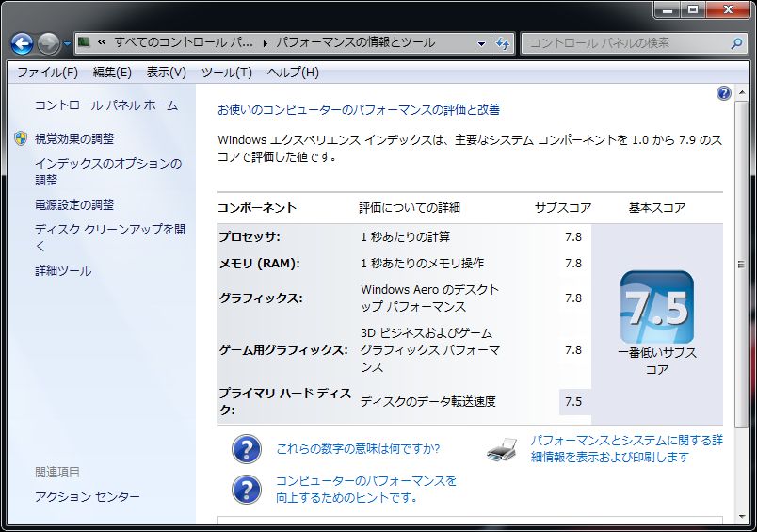Open the 編集(E) menu

[x=112, y=73]
